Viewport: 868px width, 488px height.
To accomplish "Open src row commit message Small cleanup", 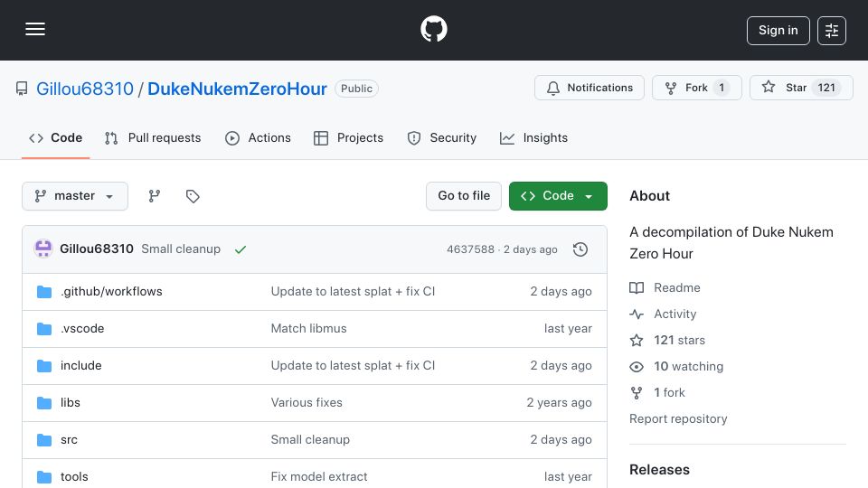I will [x=310, y=440].
